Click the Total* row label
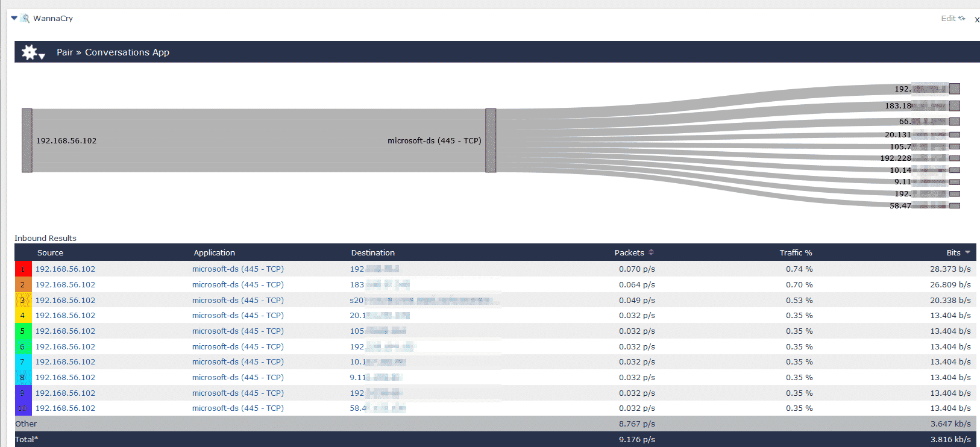980x447 pixels. (27, 440)
